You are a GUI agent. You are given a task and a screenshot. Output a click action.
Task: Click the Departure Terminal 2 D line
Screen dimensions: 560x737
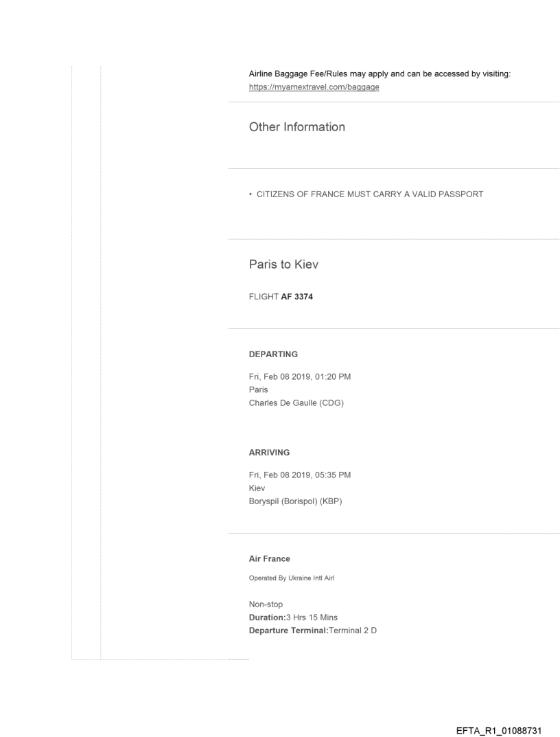(x=313, y=630)
